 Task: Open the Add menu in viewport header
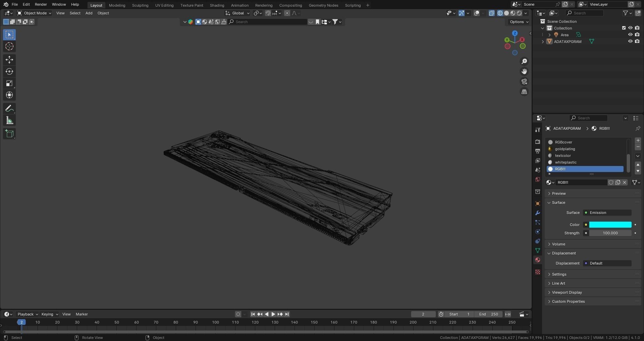point(89,13)
